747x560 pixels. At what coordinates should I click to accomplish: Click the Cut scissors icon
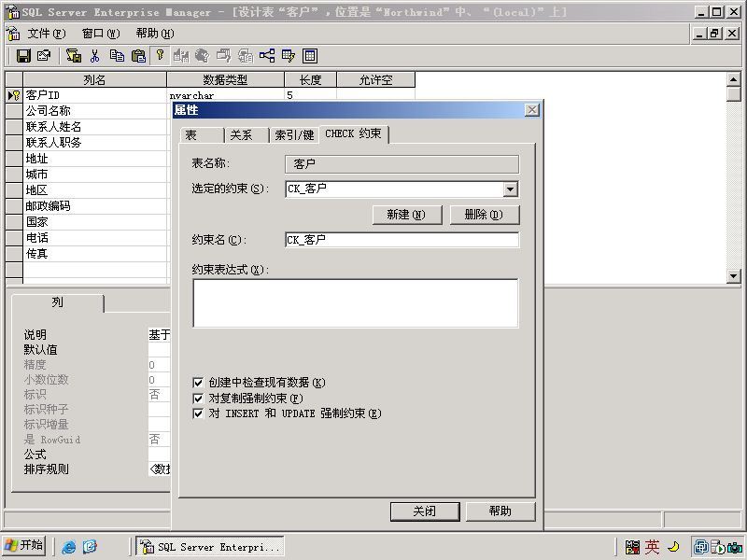pos(95,56)
